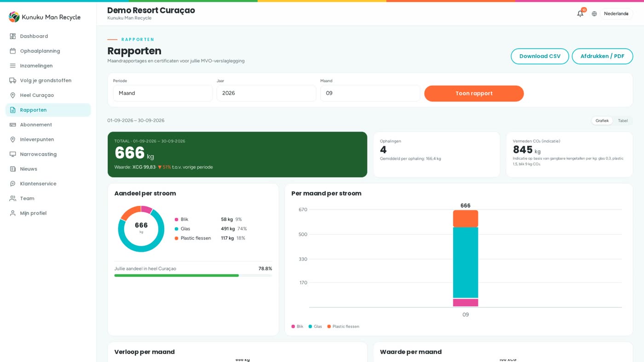Click the globe language icon
Image resolution: width=644 pixels, height=362 pixels.
pos(594,14)
